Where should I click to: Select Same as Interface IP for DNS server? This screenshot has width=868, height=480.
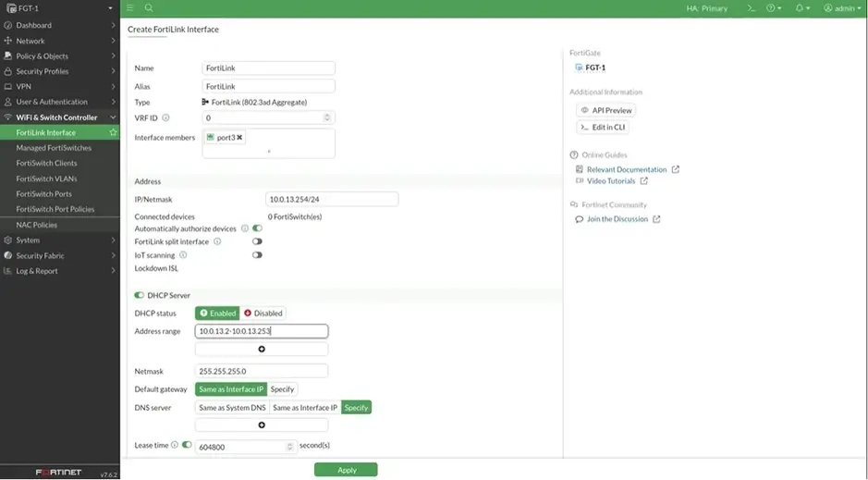(x=305, y=408)
